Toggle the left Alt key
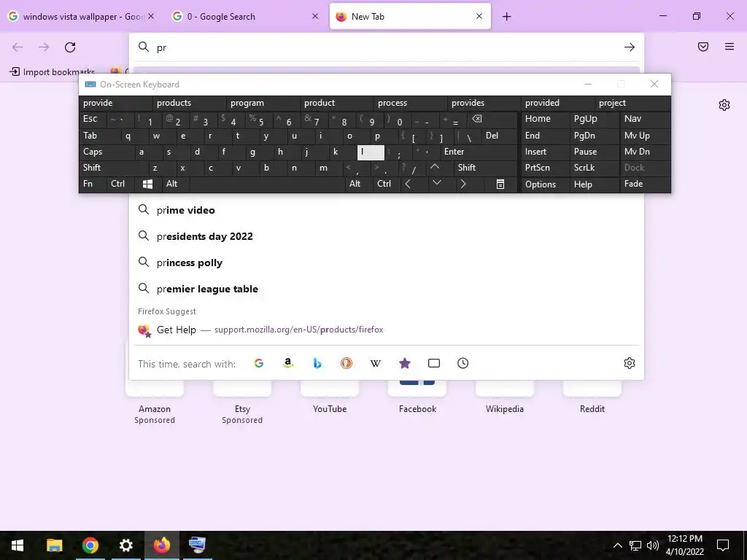The height and width of the screenshot is (560, 747). click(x=176, y=184)
